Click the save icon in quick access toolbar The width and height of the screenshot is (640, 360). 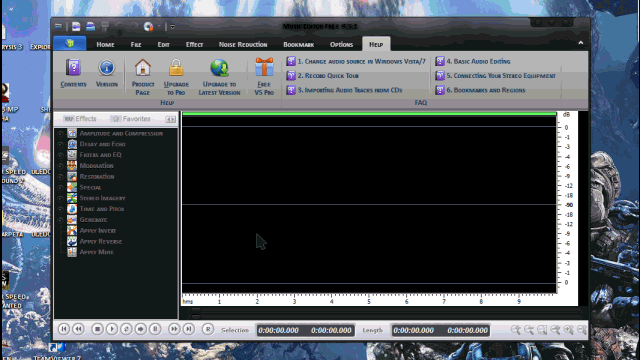coord(105,27)
